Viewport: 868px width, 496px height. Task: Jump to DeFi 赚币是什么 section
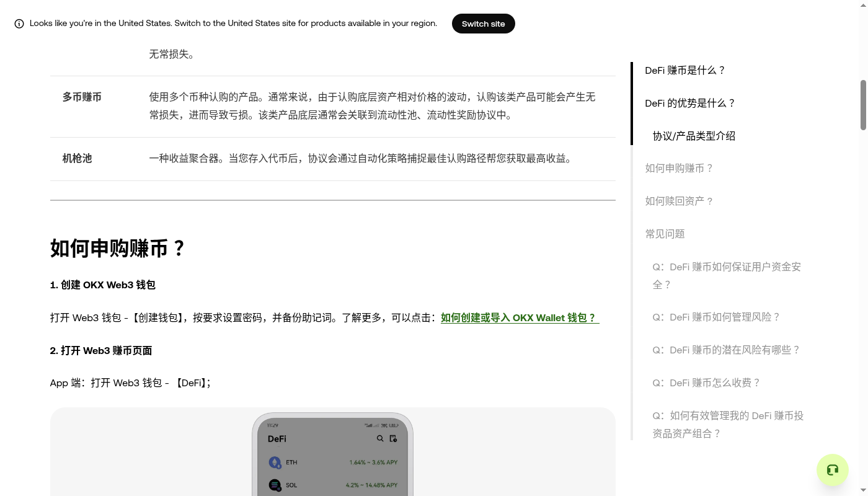click(x=685, y=71)
